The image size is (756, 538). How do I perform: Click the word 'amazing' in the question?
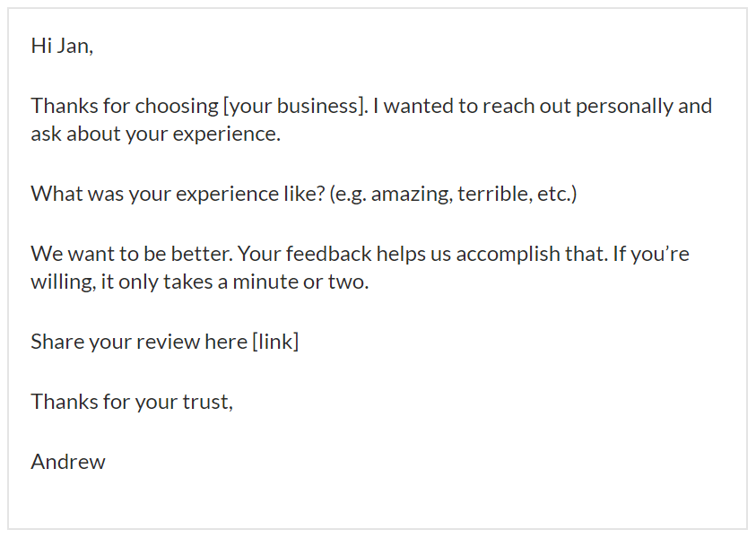(x=412, y=195)
